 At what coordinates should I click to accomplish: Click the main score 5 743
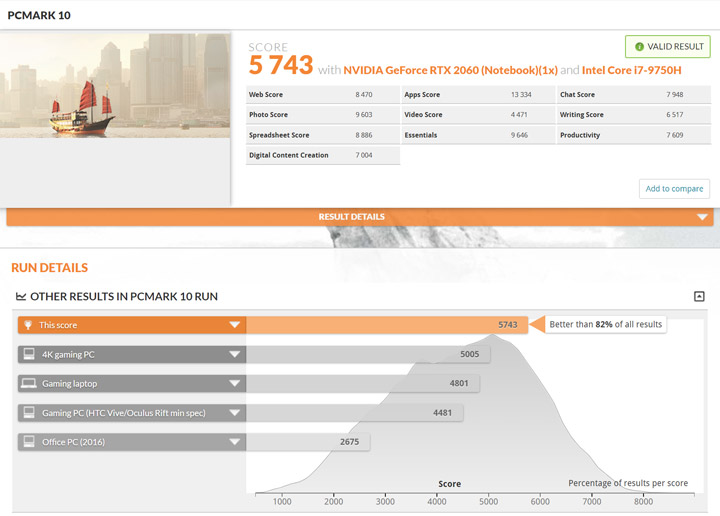pos(281,65)
